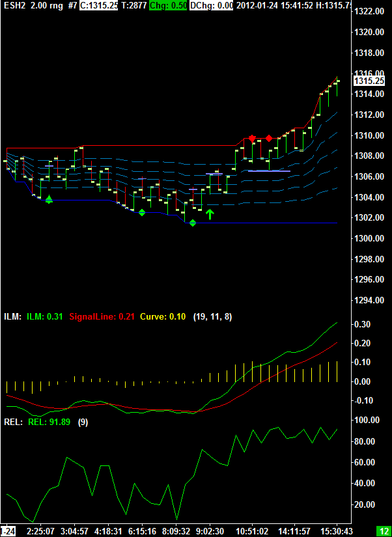Viewport: 392px width, 537px height.
Task: Select the plain red diamond near 1309.75
Action: (269, 138)
